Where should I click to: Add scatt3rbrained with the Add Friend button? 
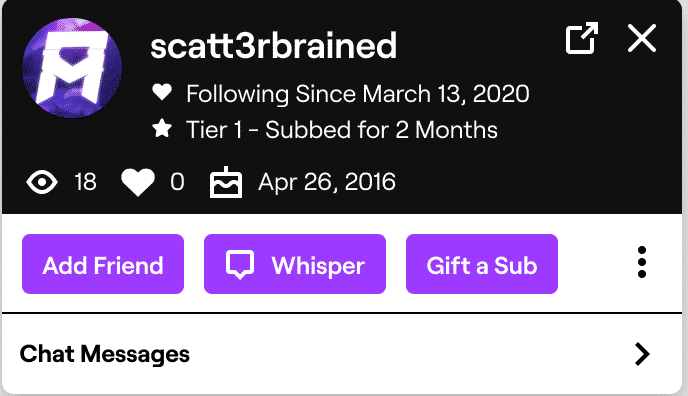click(103, 264)
